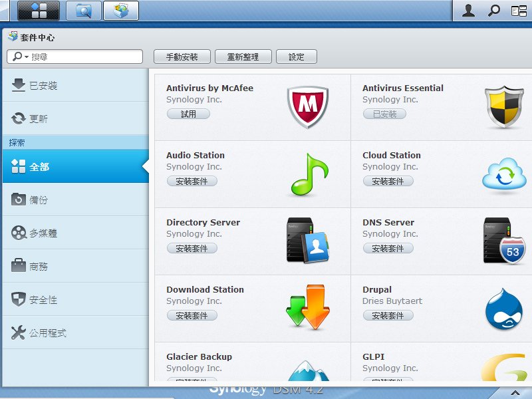
Task: Open the Audio Station title
Action: pos(196,156)
